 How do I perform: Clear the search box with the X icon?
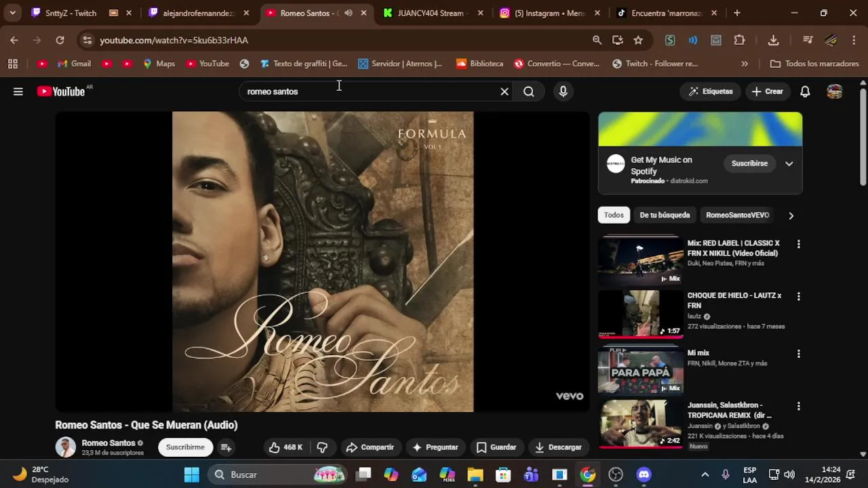505,91
